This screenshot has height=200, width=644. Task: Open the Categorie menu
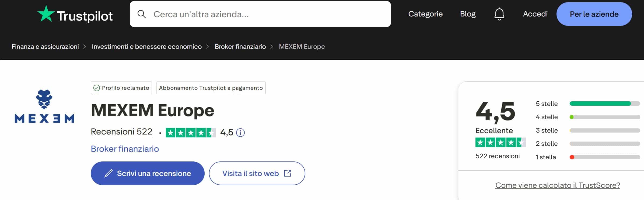coord(425,14)
